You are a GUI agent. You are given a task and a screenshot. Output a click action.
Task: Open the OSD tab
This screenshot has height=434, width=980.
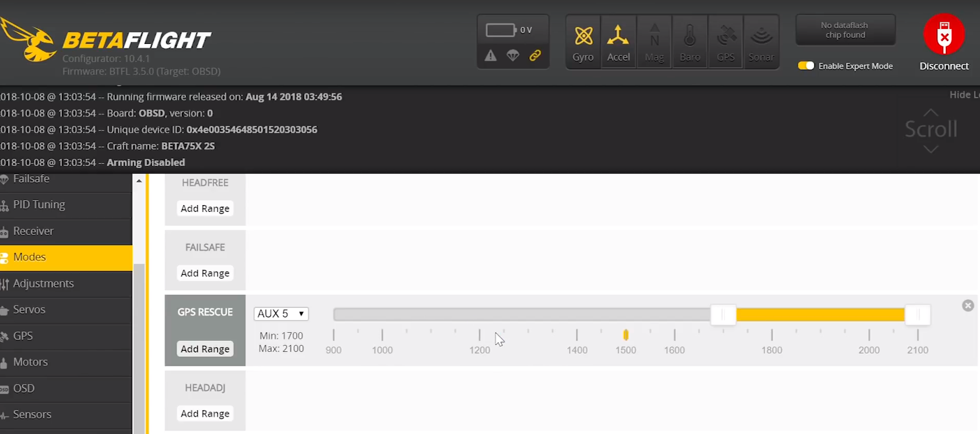pyautogui.click(x=66, y=389)
